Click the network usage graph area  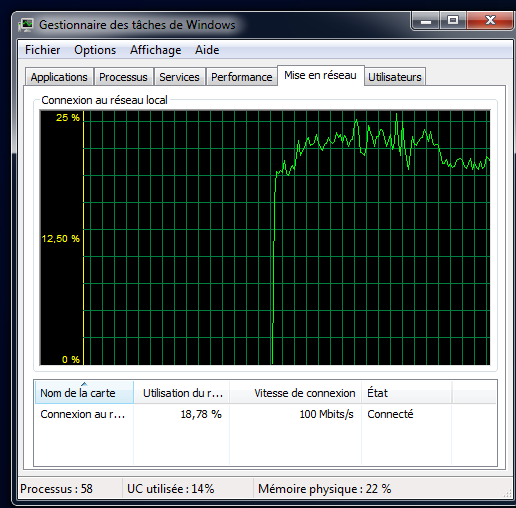265,238
